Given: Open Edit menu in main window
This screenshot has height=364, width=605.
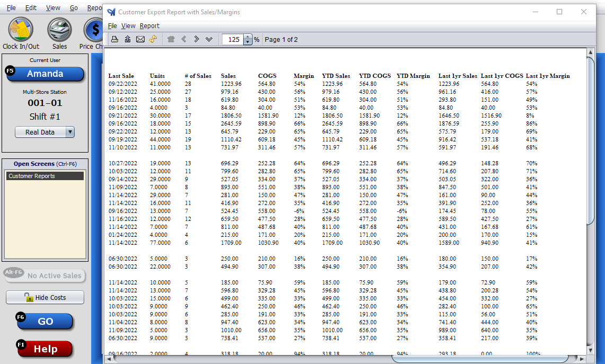Looking at the screenshot, I should [31, 8].
